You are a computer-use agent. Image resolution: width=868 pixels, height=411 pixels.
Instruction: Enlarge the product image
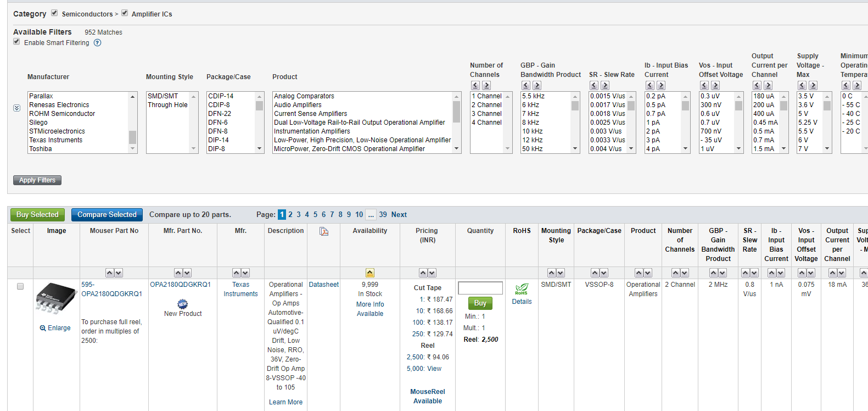click(55, 328)
